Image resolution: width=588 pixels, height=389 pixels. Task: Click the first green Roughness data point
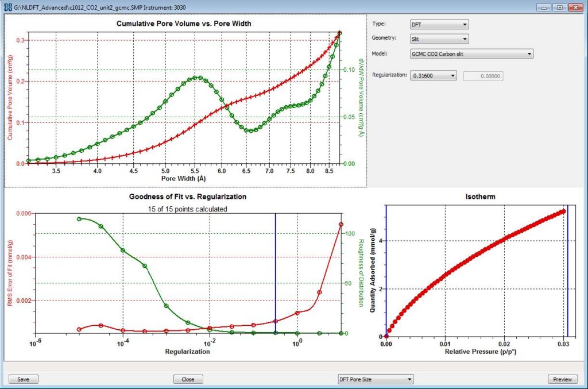click(79, 219)
